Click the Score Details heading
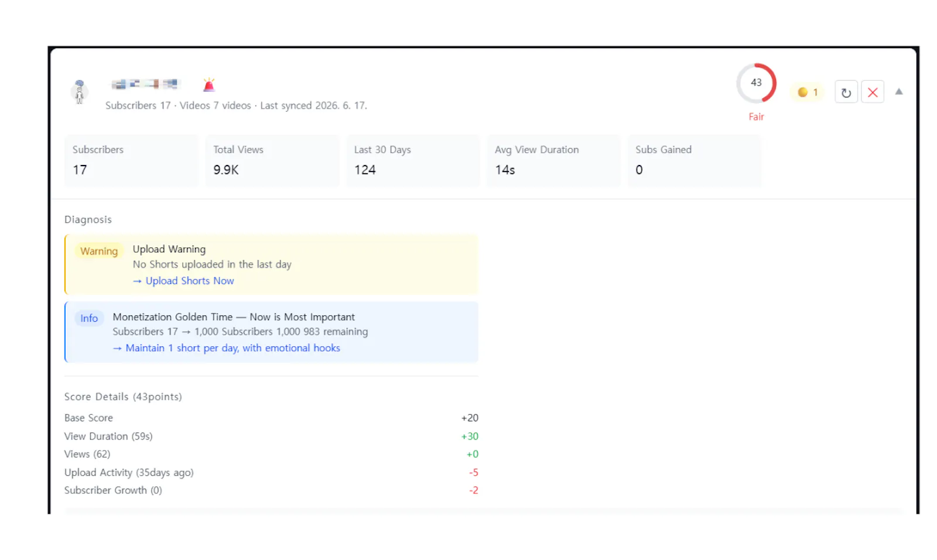937x560 pixels. (123, 397)
